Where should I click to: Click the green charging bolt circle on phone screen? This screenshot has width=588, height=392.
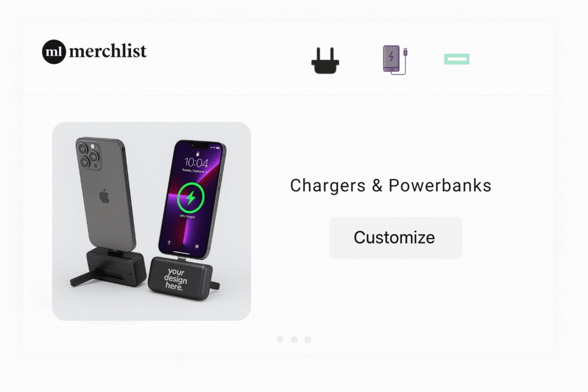(191, 197)
